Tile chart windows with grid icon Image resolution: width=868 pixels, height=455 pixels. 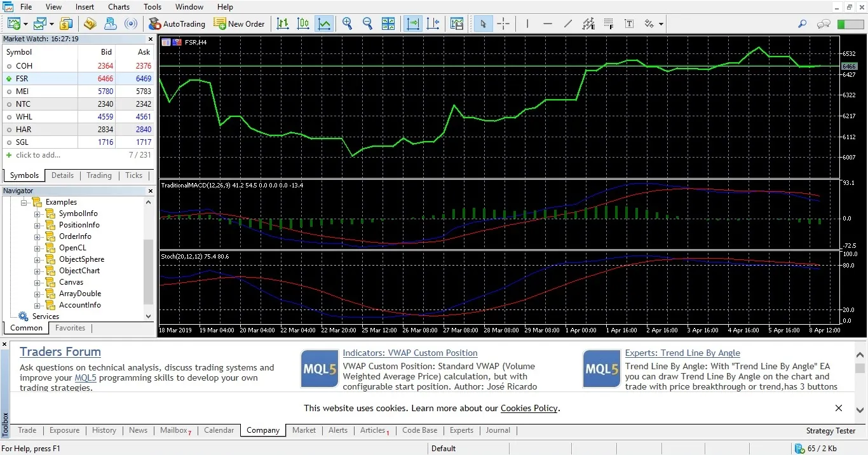(388, 24)
